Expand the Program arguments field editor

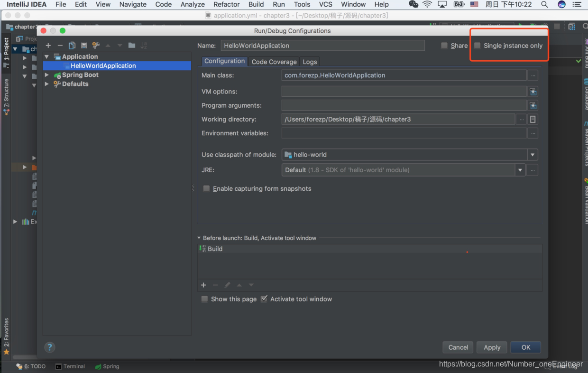click(533, 105)
